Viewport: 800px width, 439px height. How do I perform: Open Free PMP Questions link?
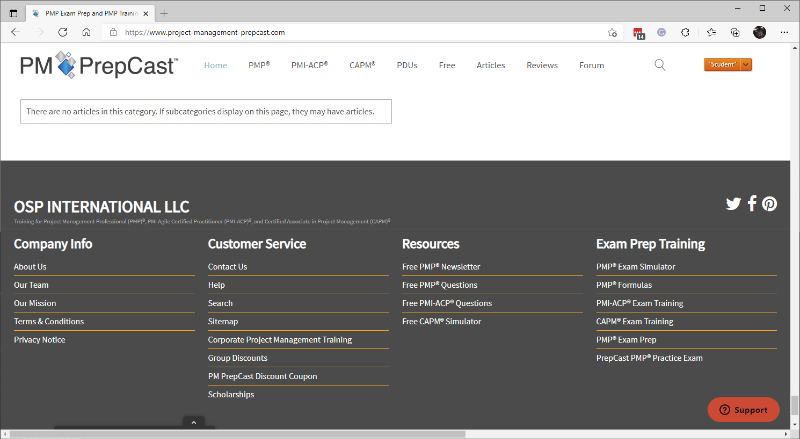[x=440, y=285]
